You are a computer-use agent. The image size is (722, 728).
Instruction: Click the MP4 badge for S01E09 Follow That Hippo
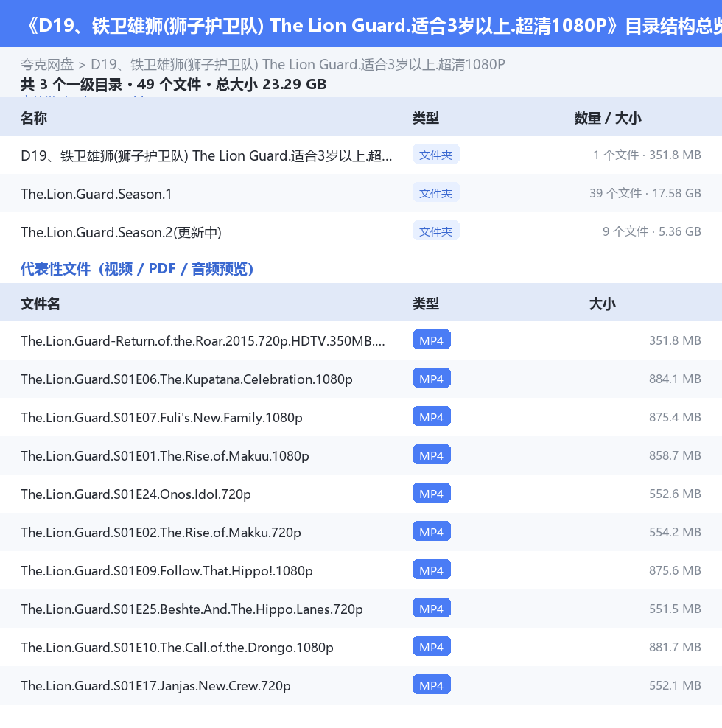pos(431,570)
